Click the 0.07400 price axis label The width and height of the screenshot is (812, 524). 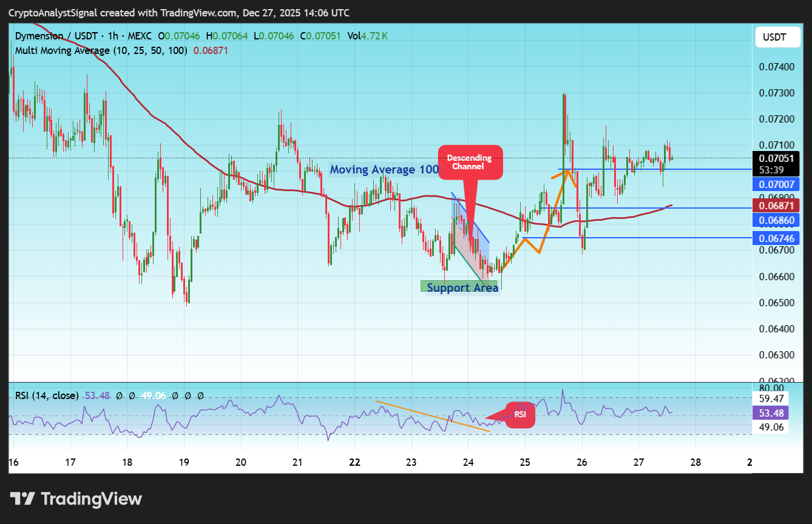pos(776,66)
